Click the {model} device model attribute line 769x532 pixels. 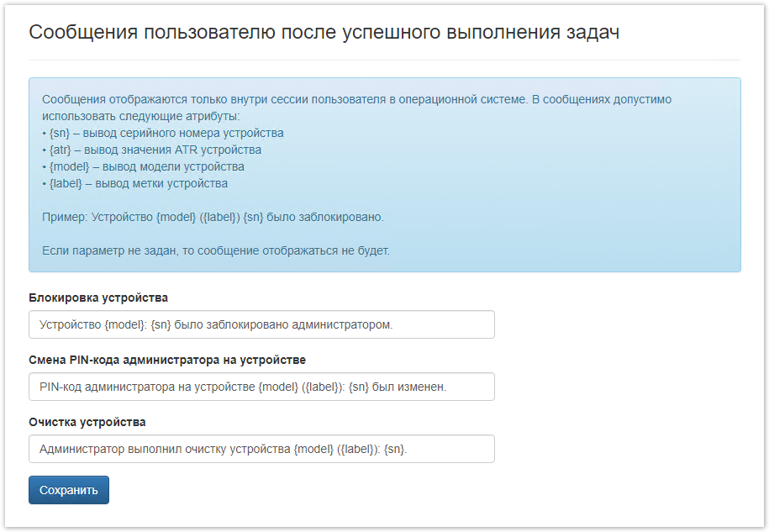144,166
